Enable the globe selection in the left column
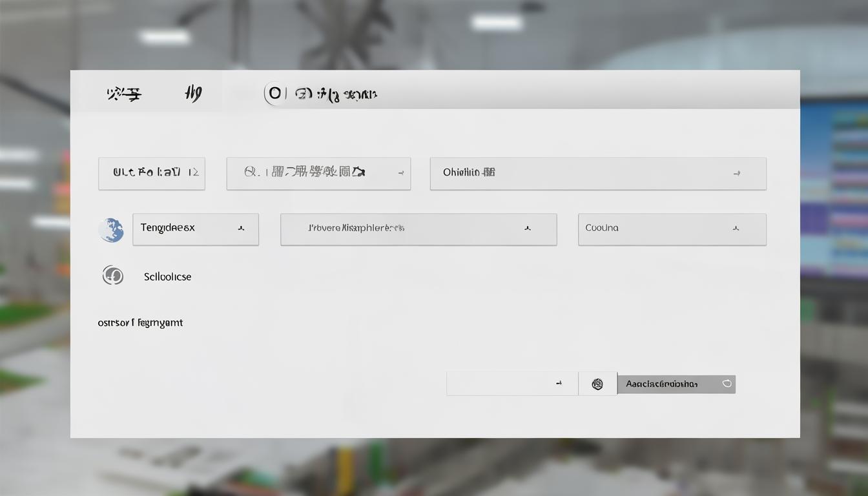This screenshot has width=868, height=496. click(x=111, y=229)
